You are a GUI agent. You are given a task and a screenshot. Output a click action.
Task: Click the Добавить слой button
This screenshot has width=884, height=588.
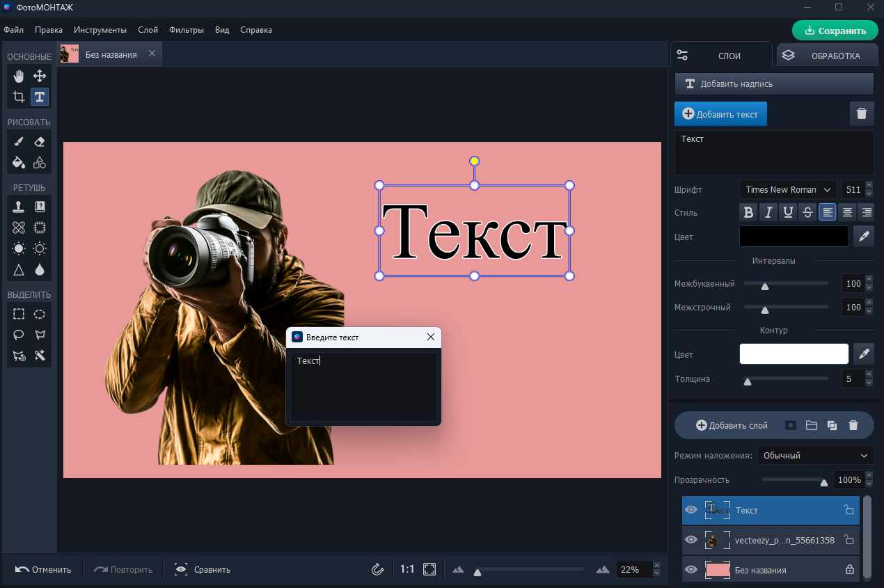click(732, 425)
